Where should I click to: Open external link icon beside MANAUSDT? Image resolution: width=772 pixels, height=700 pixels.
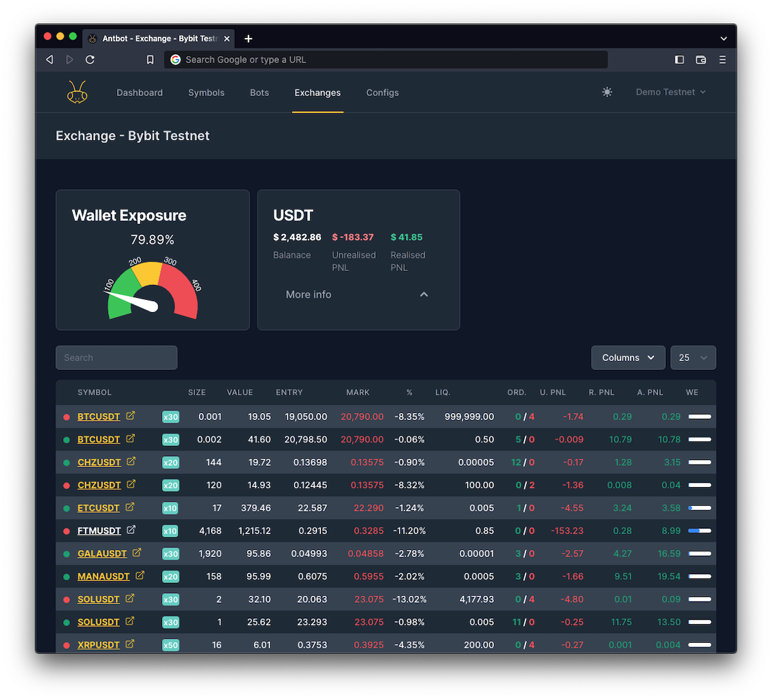pyautogui.click(x=140, y=575)
